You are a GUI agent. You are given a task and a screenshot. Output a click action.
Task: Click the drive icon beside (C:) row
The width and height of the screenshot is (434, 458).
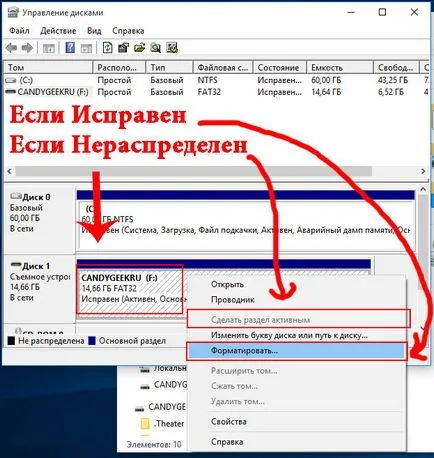coord(11,80)
